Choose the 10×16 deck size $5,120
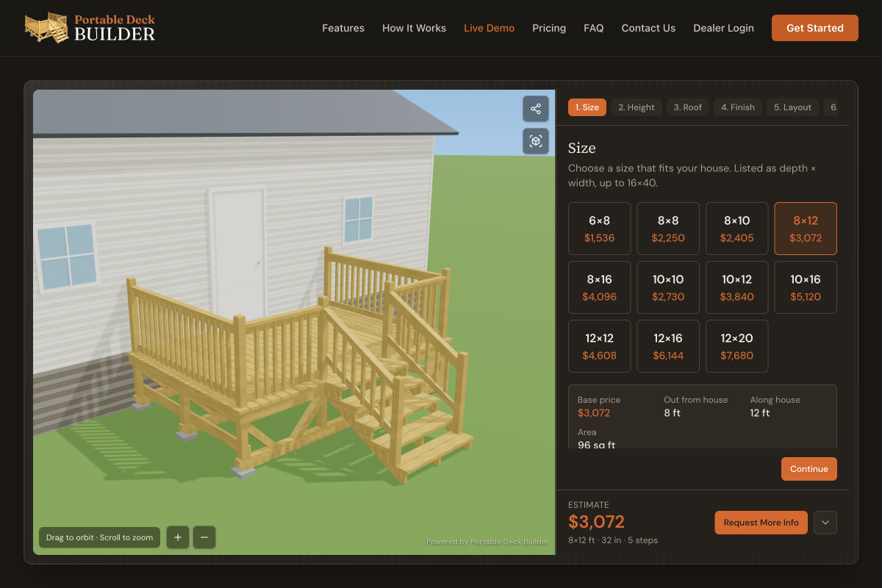 pyautogui.click(x=806, y=287)
